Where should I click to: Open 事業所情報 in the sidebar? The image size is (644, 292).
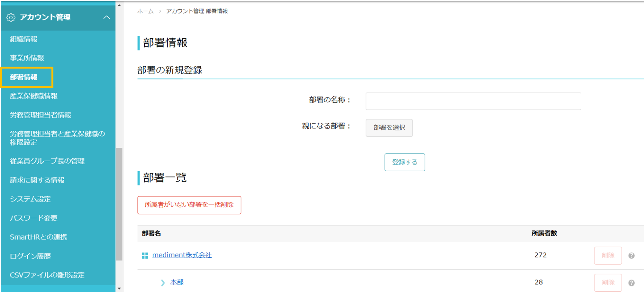point(27,58)
